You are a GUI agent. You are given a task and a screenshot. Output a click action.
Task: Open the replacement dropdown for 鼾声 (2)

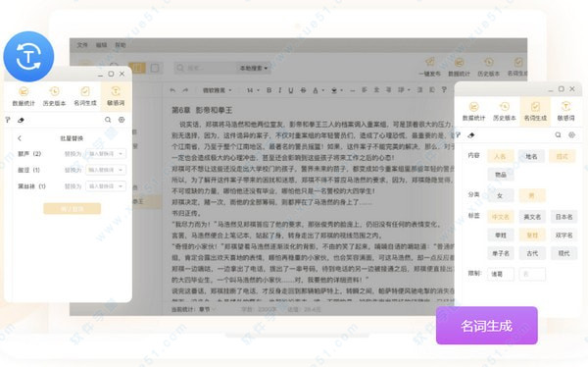[106, 154]
